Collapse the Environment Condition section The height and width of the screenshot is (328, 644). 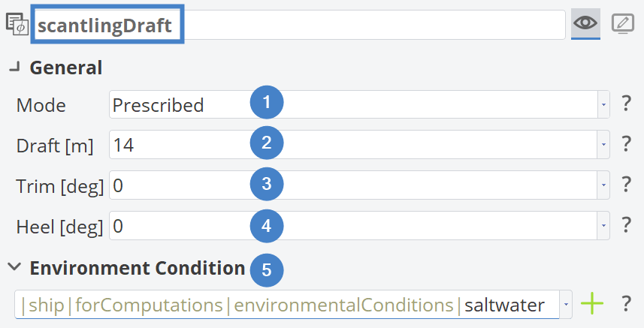click(14, 267)
